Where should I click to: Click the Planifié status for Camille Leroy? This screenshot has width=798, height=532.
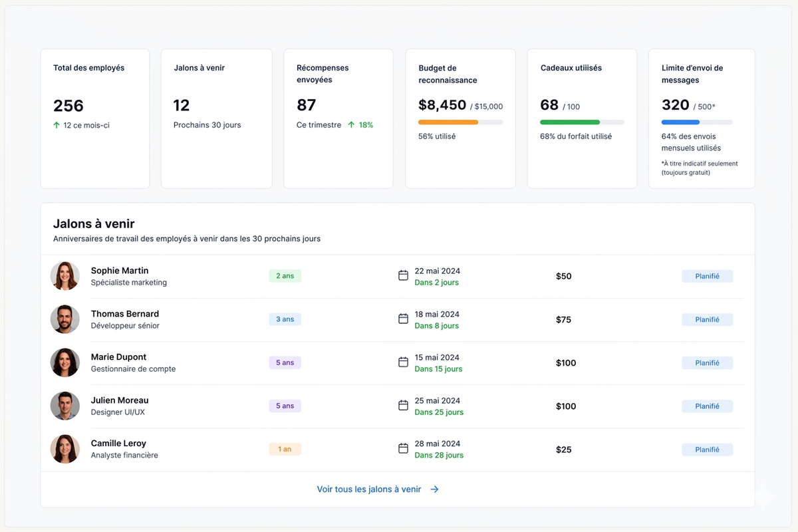click(707, 450)
